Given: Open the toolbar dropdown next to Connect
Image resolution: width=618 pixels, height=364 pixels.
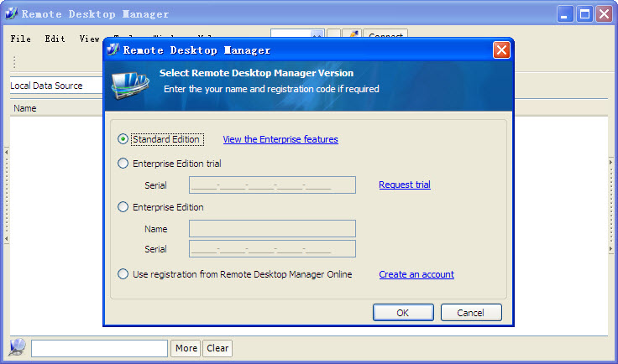Looking at the screenshot, I should click(x=317, y=37).
